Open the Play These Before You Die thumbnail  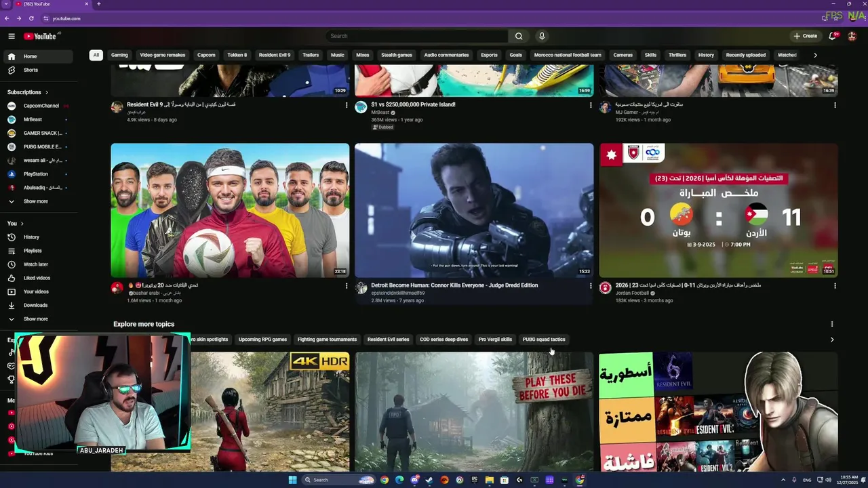(x=474, y=411)
